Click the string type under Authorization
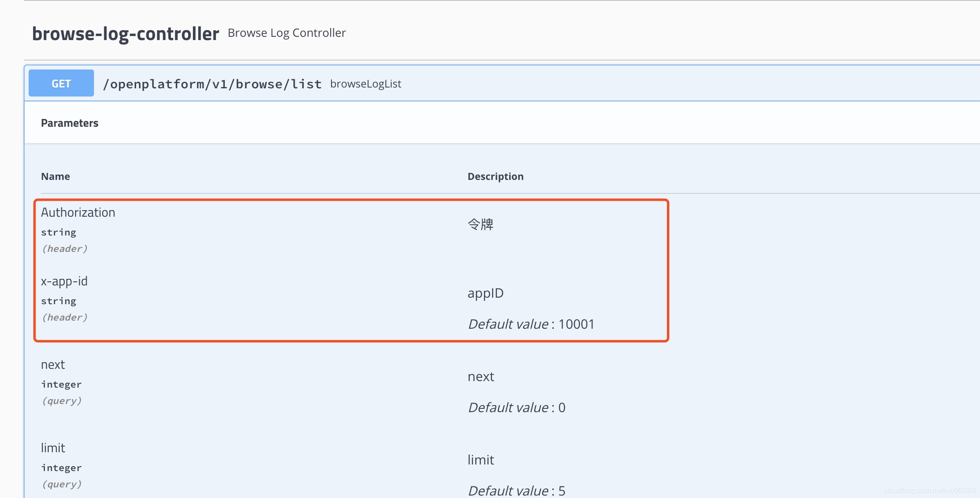The height and width of the screenshot is (498, 980). point(59,232)
